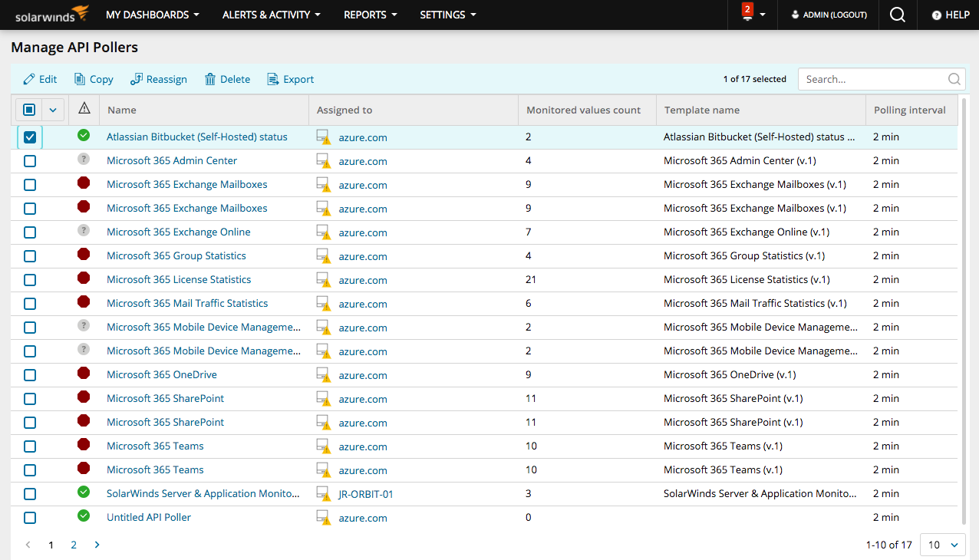Click green status icon for SolarWinds Server & Application row
Viewport: 979px width, 560px height.
(84, 492)
